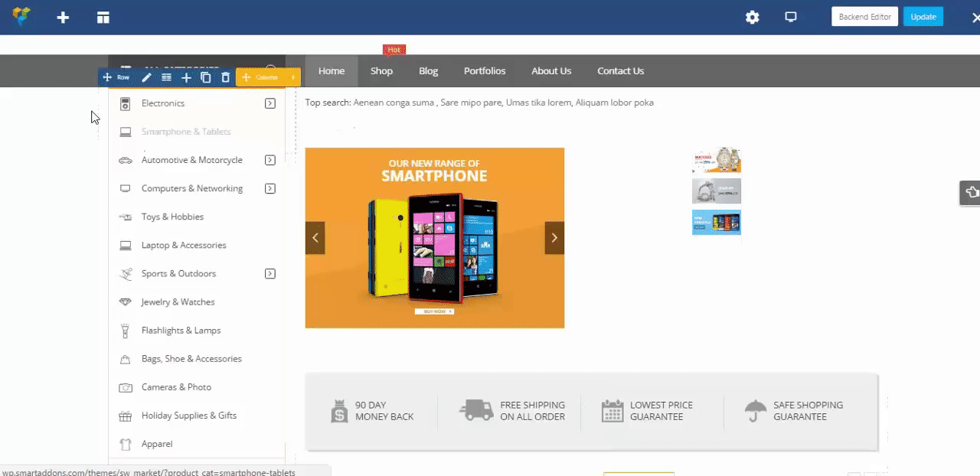Open the Jewelry & Watches category link
The image size is (980, 476).
point(178,302)
